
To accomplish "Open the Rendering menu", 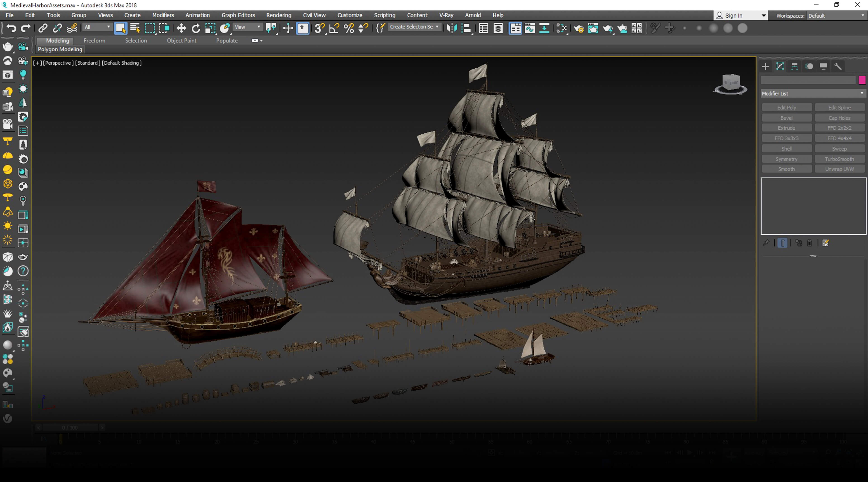I will point(278,15).
